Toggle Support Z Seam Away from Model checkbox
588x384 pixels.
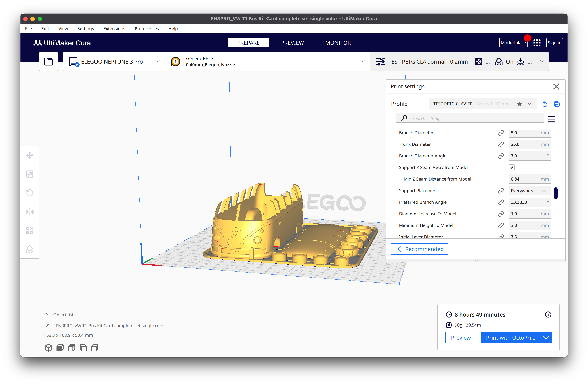click(x=512, y=167)
